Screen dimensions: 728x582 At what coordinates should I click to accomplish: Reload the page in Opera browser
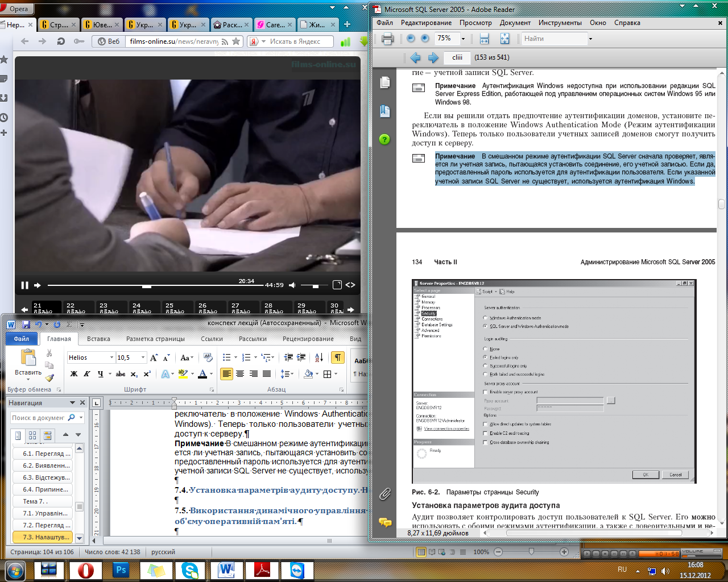(61, 41)
